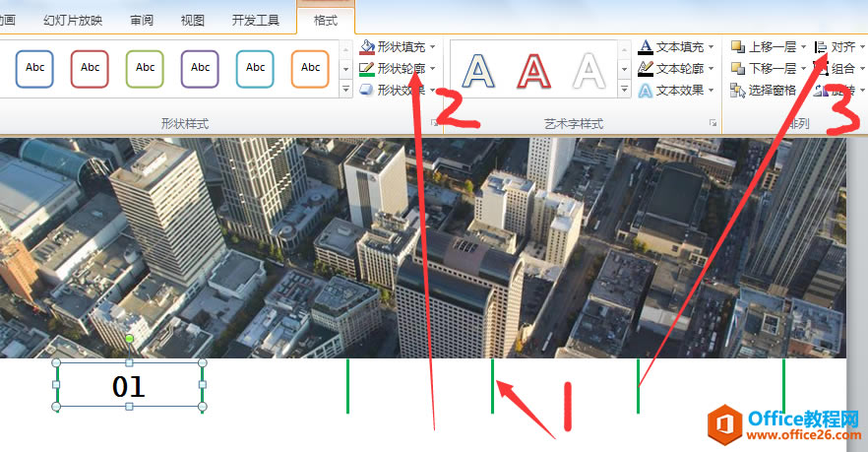Select the 01 text box
This screenshot has height=452, width=868.
coord(129,386)
